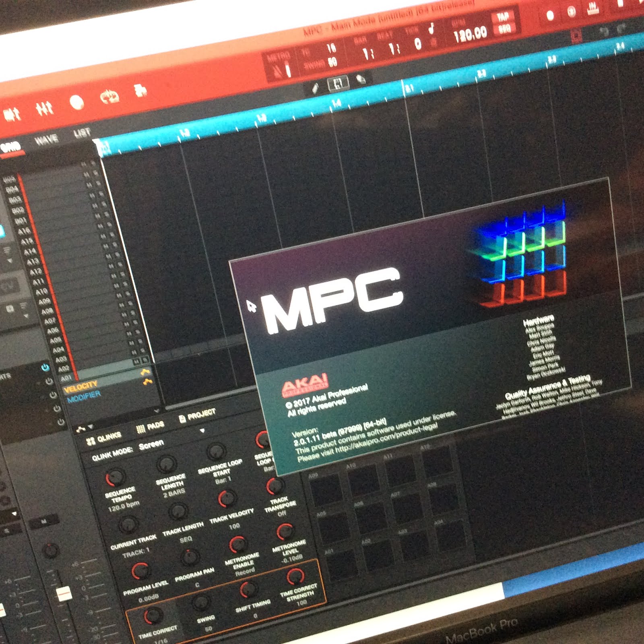Image resolution: width=644 pixels, height=644 pixels.
Task: Select the pencil draw tool above the timeline
Action: [315, 87]
